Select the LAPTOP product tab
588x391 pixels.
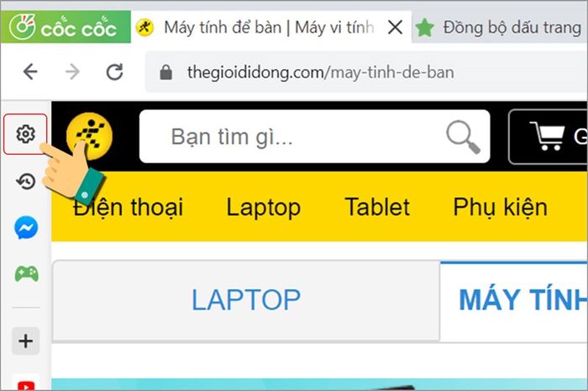click(246, 300)
